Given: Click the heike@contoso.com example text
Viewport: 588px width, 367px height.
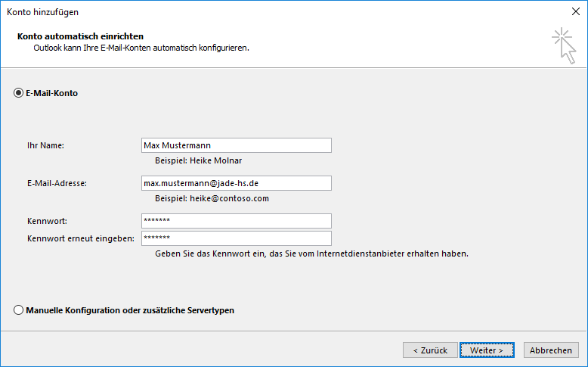Looking at the screenshot, I should point(229,198).
